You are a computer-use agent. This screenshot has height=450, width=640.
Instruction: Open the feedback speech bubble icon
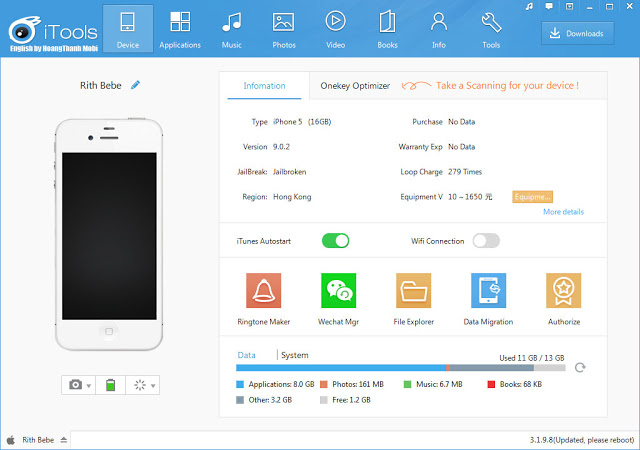pos(549,7)
